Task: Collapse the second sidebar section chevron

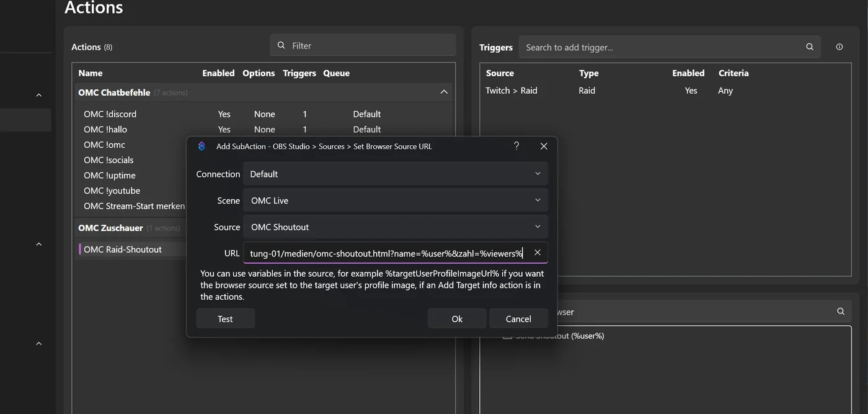Action: (x=38, y=244)
